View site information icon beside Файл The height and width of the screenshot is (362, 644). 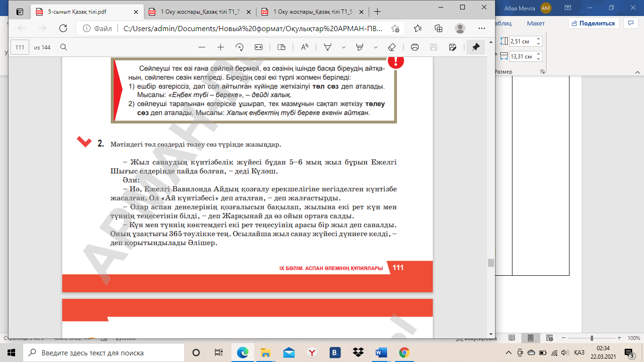tap(87, 28)
